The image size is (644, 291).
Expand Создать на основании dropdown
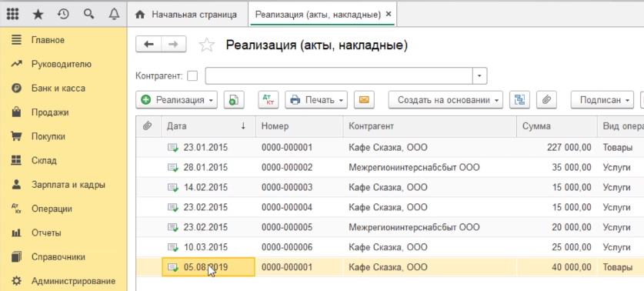coord(445,100)
